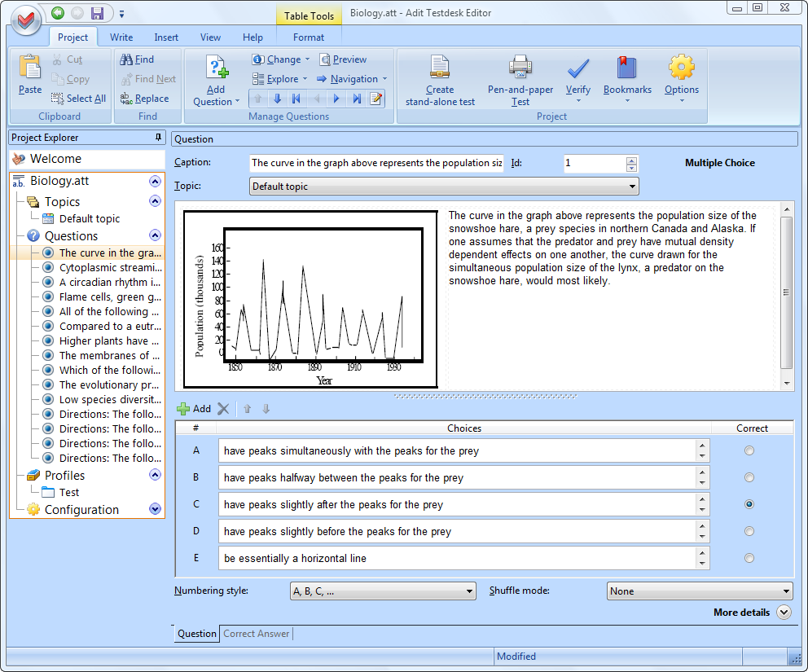This screenshot has height=672, width=808.
Task: Pin the Project Explorer panel
Action: [158, 137]
